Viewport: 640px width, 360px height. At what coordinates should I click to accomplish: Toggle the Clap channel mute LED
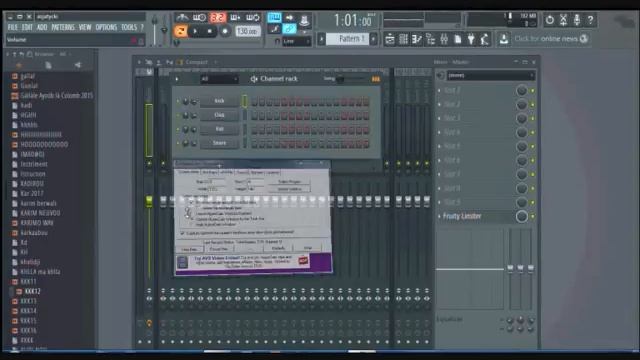point(178,116)
